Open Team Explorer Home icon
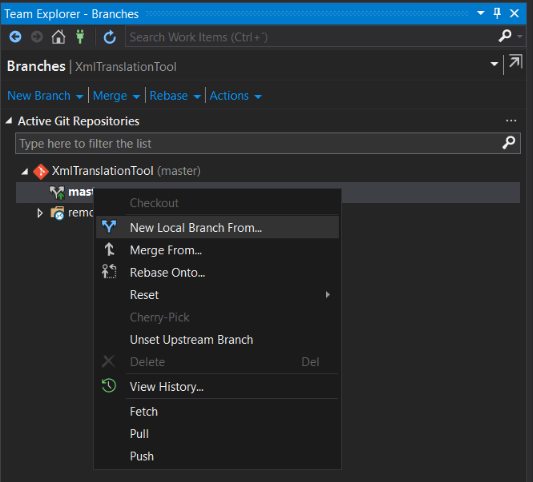533x482 pixels. coord(58,36)
